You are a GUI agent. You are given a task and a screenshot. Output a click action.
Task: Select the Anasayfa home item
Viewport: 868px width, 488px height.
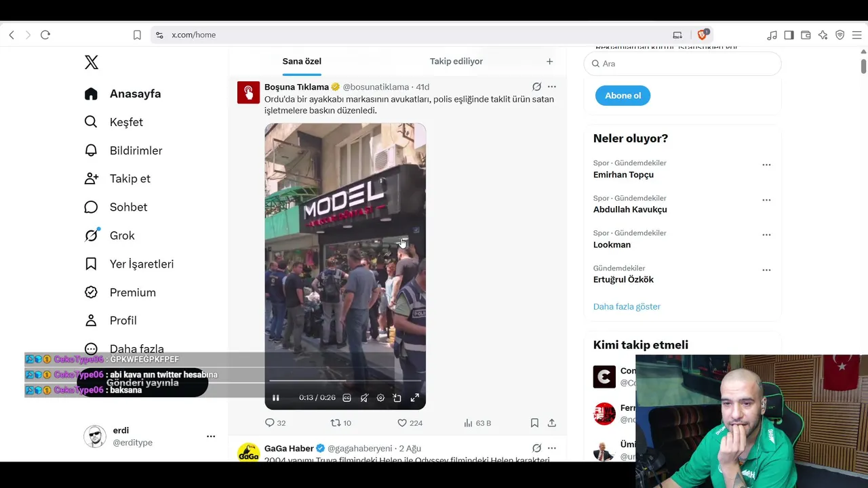click(123, 94)
